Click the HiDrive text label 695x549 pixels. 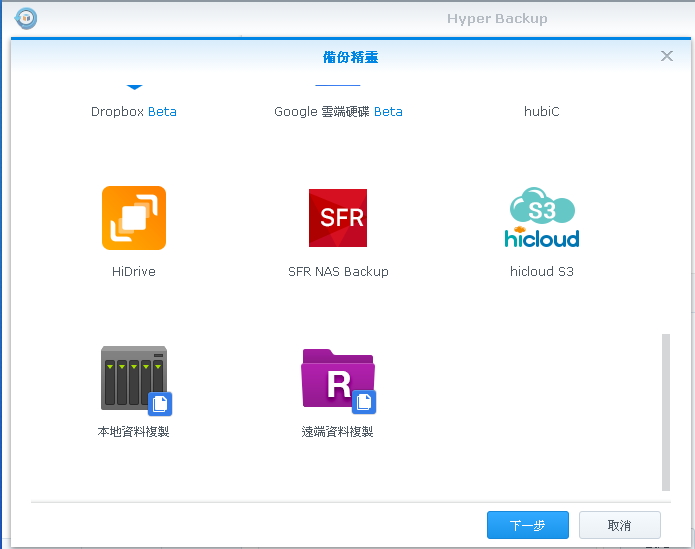click(x=134, y=272)
